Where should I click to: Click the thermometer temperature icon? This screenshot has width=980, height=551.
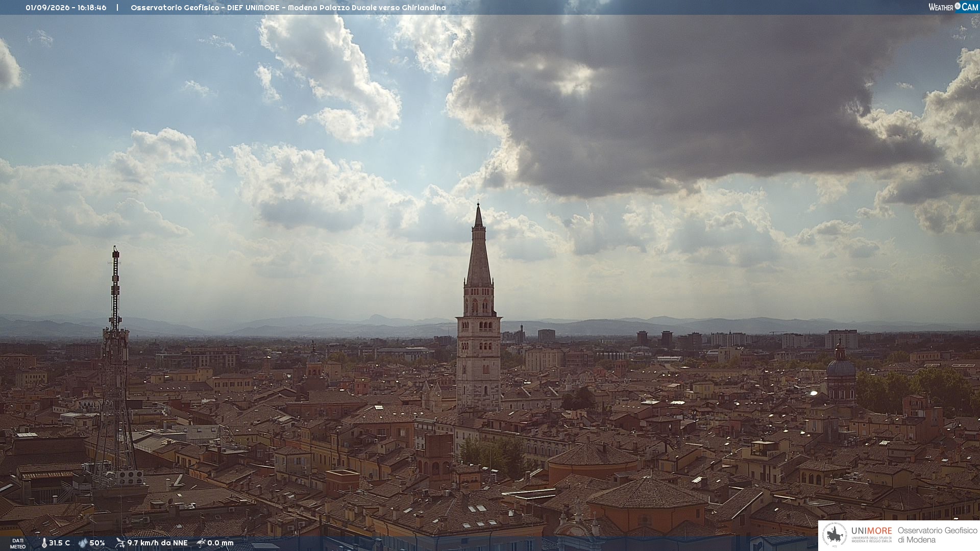click(44, 543)
